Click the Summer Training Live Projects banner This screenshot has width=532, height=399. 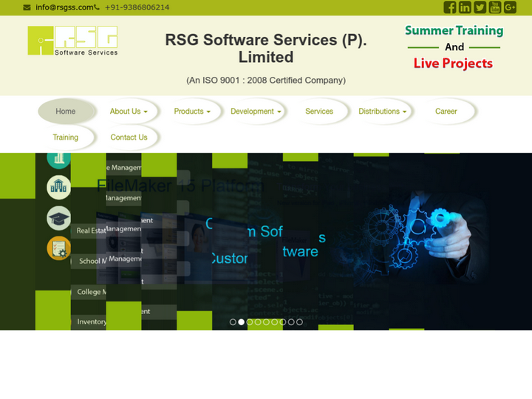454,47
